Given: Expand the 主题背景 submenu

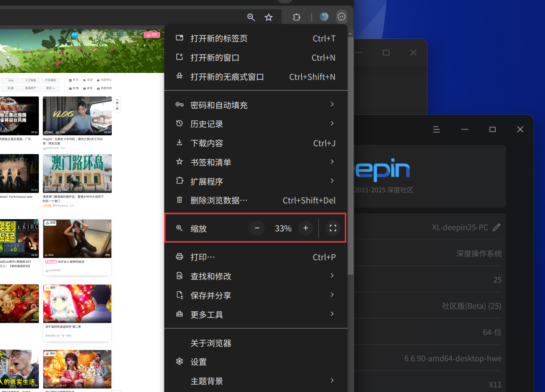Looking at the screenshot, I should point(256,381).
